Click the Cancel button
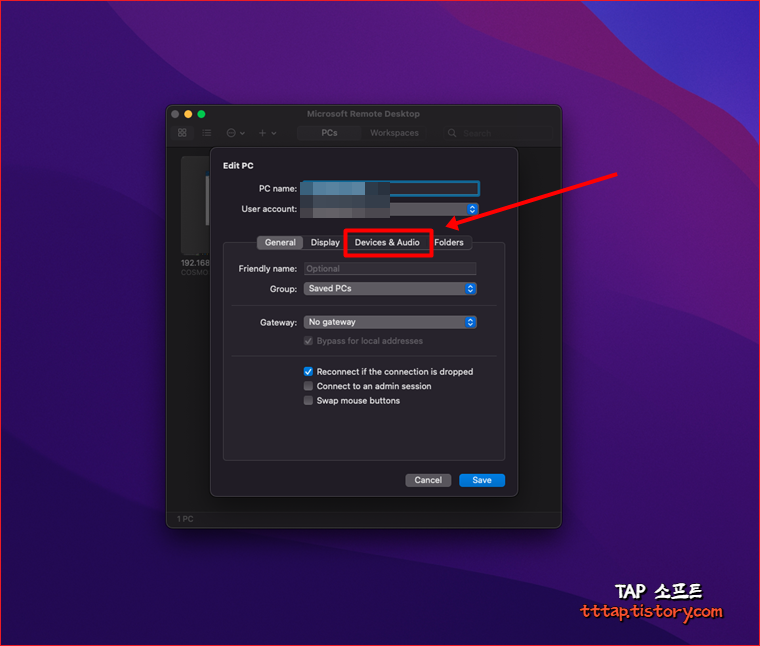This screenshot has width=760, height=646. pyautogui.click(x=428, y=480)
